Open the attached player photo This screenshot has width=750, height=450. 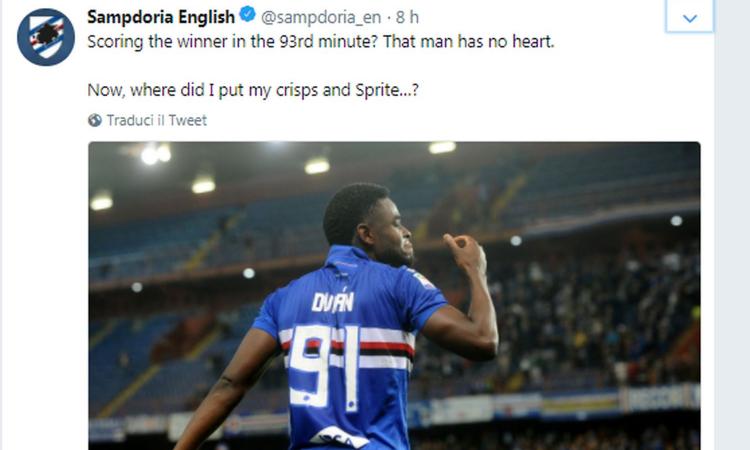click(394, 296)
